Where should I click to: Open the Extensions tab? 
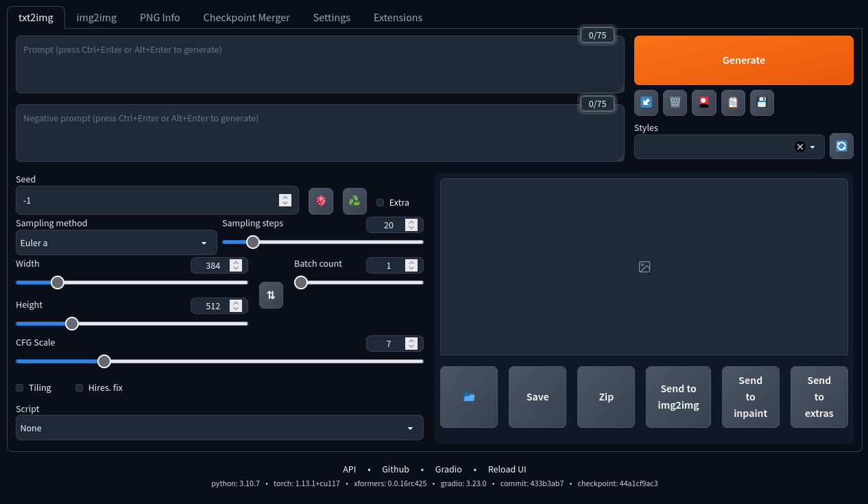398,18
